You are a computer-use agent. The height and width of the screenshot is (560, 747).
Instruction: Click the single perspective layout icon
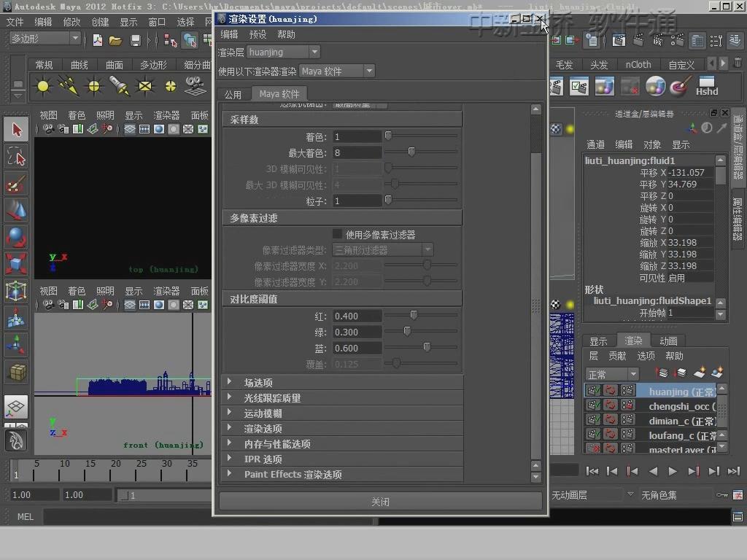pyautogui.click(x=16, y=407)
